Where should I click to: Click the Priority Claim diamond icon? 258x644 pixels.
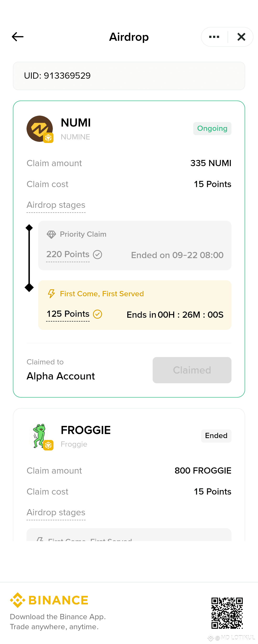(x=51, y=234)
